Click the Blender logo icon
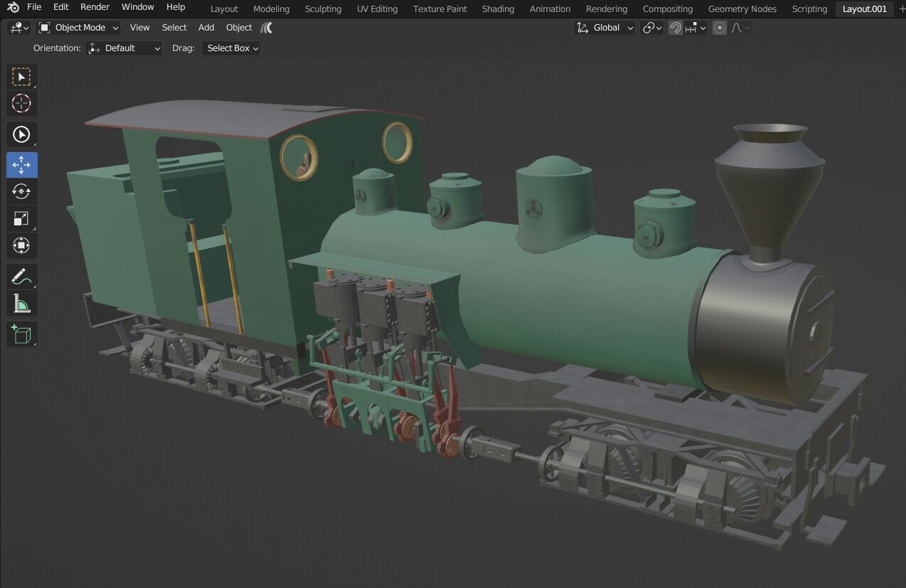The height and width of the screenshot is (588, 906). [x=13, y=7]
